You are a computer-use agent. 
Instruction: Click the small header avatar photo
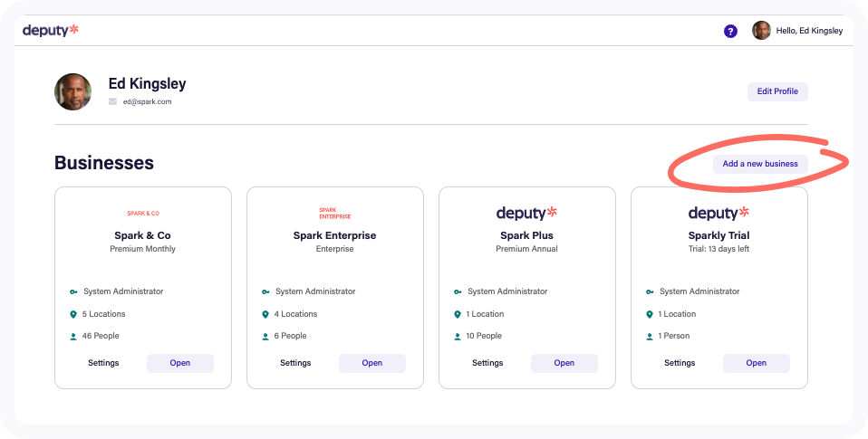tap(761, 31)
